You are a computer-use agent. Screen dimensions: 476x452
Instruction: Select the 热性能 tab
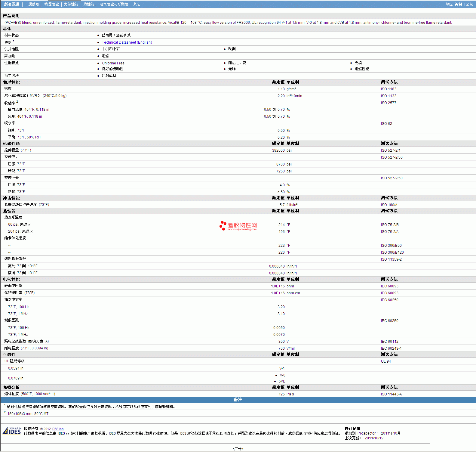[89, 4]
